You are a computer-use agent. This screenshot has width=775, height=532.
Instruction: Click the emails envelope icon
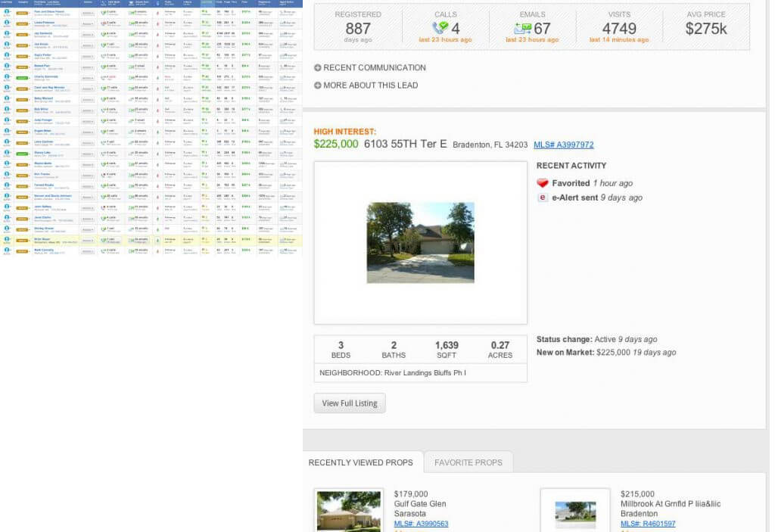522,28
